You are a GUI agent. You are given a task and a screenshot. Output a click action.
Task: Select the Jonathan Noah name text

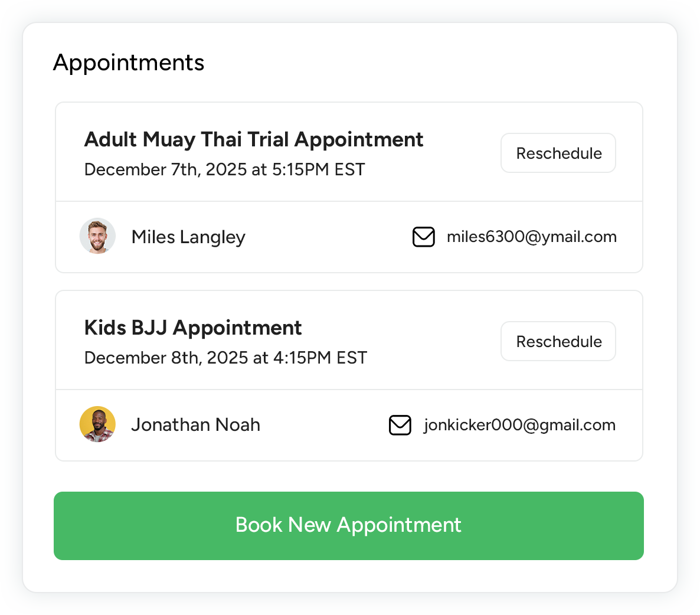click(195, 425)
